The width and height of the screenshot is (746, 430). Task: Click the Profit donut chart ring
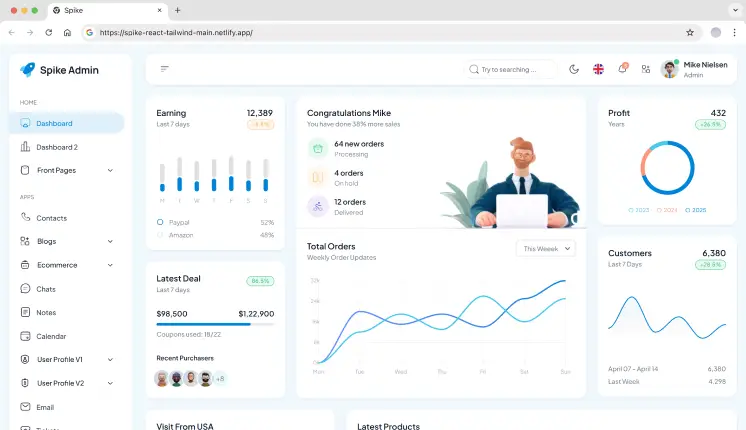click(667, 167)
